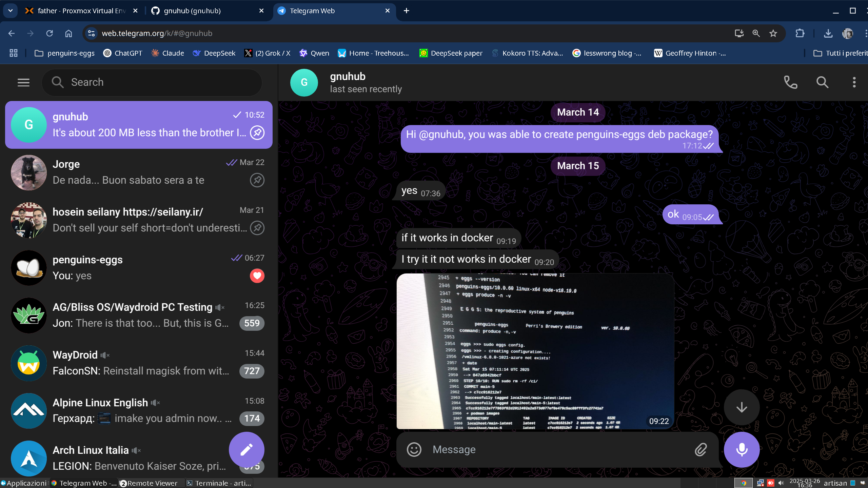Click into the Message text field

(x=559, y=449)
